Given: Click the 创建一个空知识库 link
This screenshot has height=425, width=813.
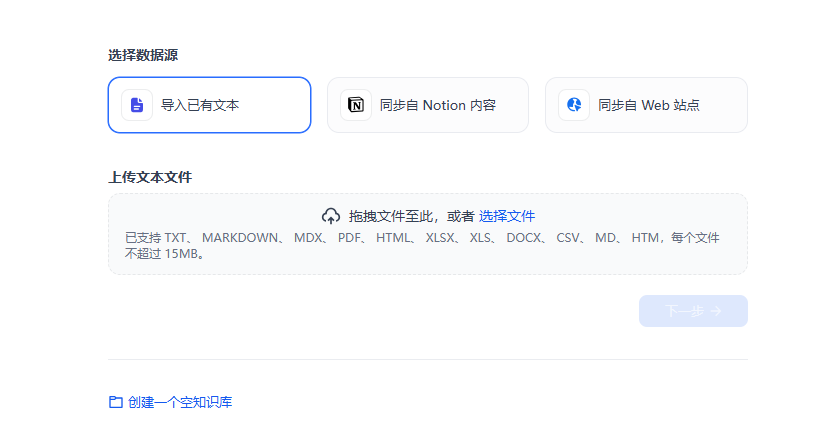Looking at the screenshot, I should click(x=180, y=402).
